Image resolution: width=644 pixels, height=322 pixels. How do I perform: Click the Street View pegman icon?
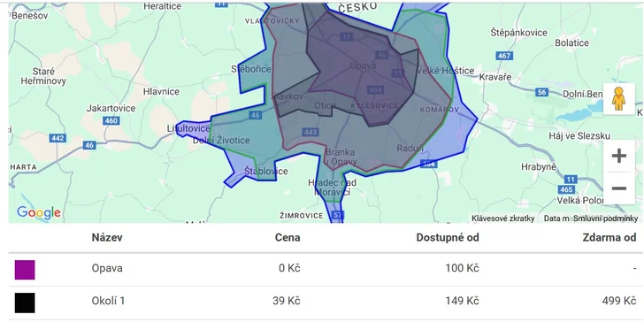click(618, 99)
